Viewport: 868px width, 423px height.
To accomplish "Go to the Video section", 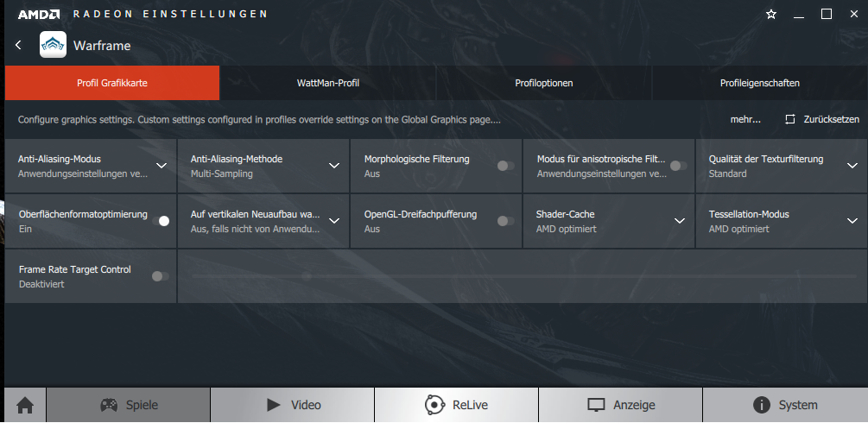I will (x=292, y=405).
